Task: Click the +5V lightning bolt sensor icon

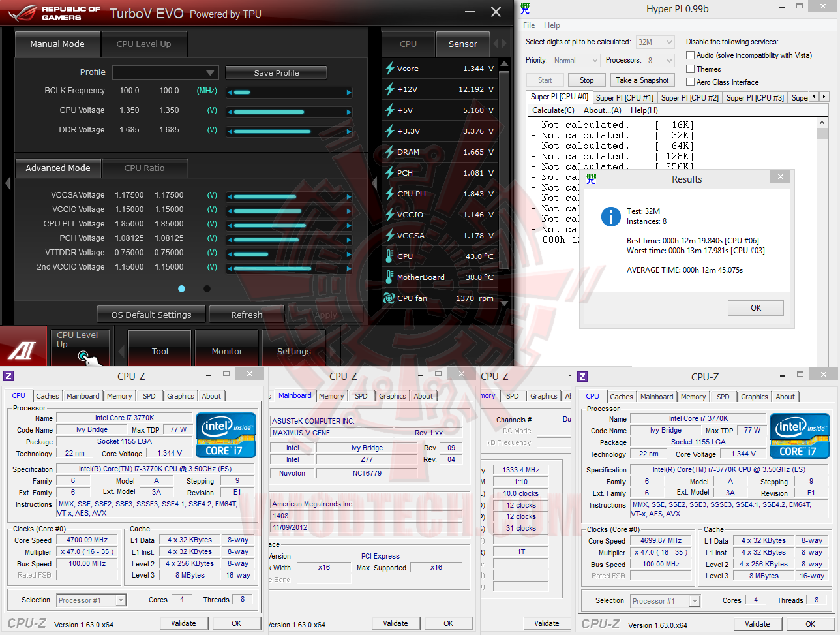Action: tap(390, 110)
